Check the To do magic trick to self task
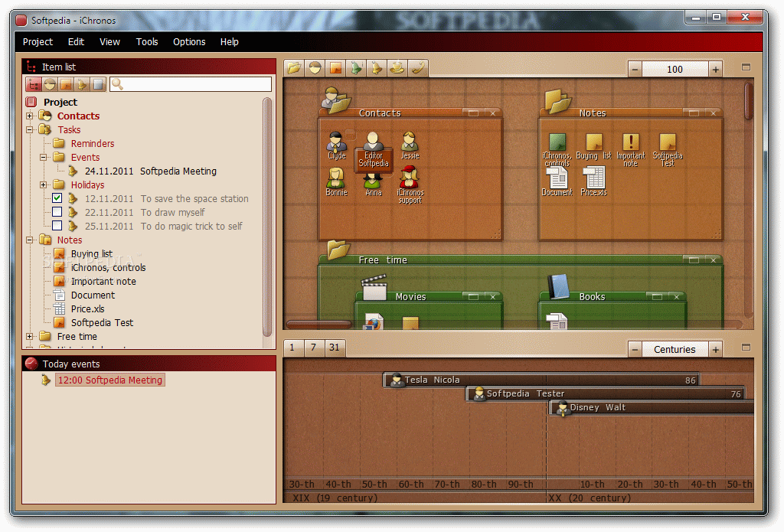Image resolution: width=784 pixels, height=532 pixels. (x=57, y=226)
